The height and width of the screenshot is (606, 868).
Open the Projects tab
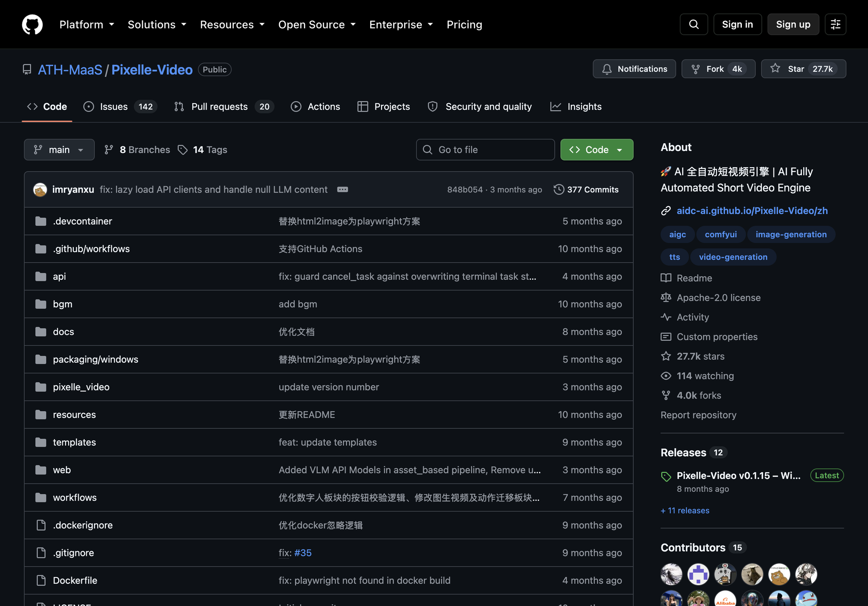(x=384, y=107)
